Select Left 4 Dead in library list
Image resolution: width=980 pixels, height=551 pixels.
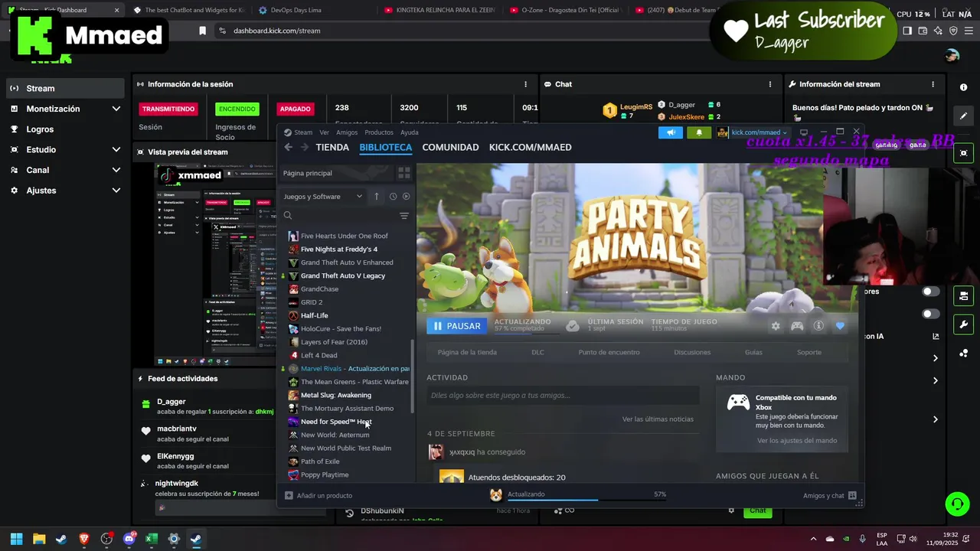[318, 355]
